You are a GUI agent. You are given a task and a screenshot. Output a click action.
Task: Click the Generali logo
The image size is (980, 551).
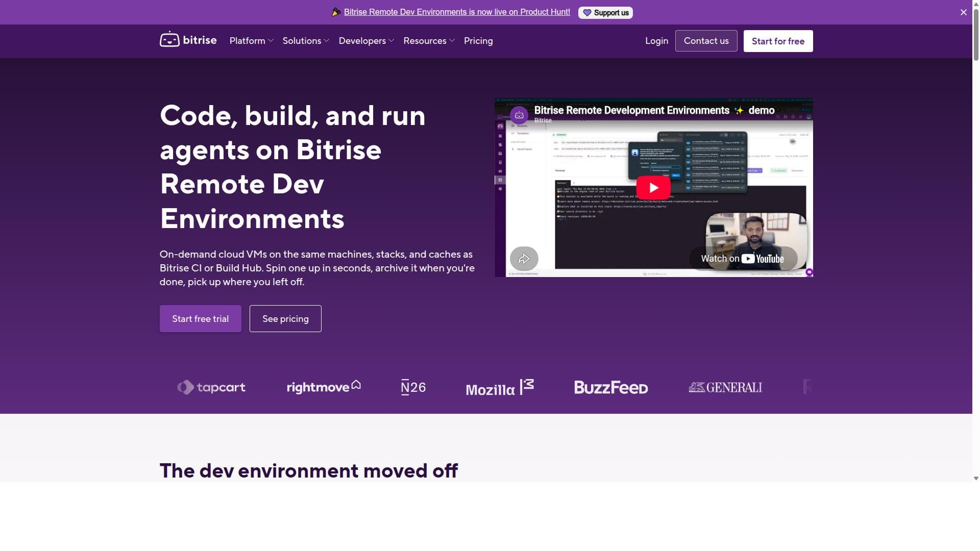coord(725,387)
